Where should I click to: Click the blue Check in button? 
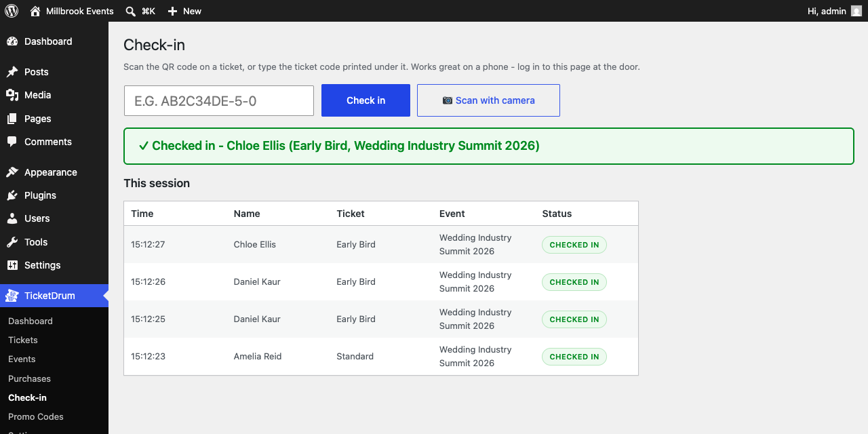pyautogui.click(x=366, y=100)
